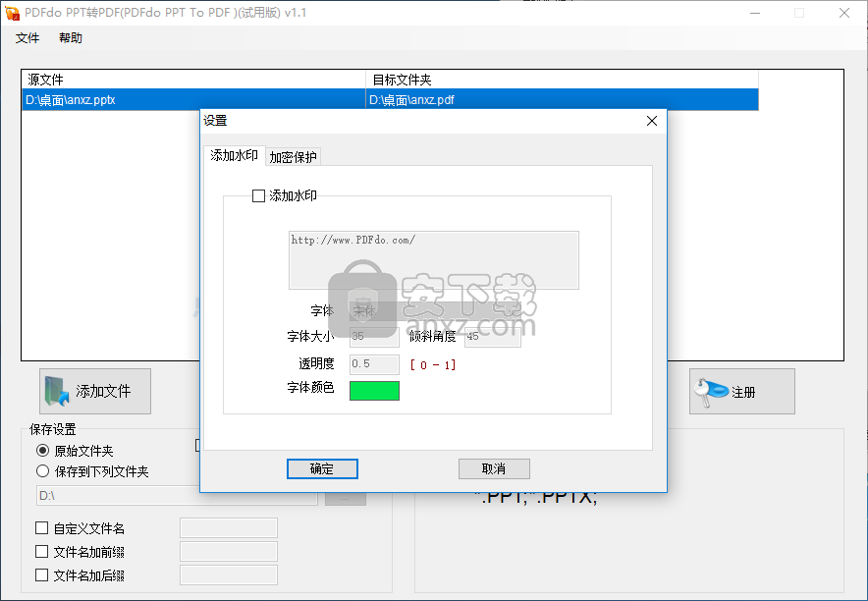
Task: Enable the 自定义文件名 checkbox
Action: [41, 528]
